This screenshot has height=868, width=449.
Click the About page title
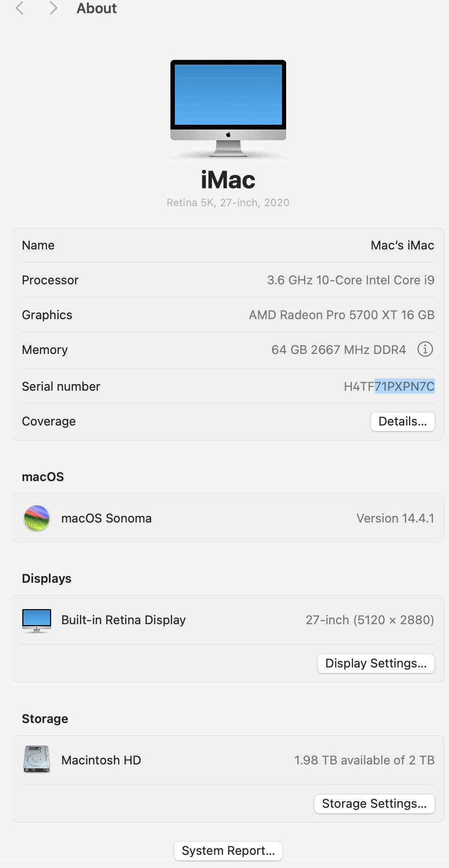[x=96, y=8]
